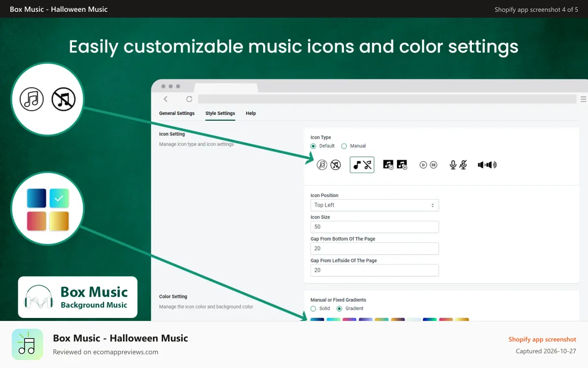Click the 'Icon Type' label
Screen dimensions: 588x368
click(x=321, y=137)
